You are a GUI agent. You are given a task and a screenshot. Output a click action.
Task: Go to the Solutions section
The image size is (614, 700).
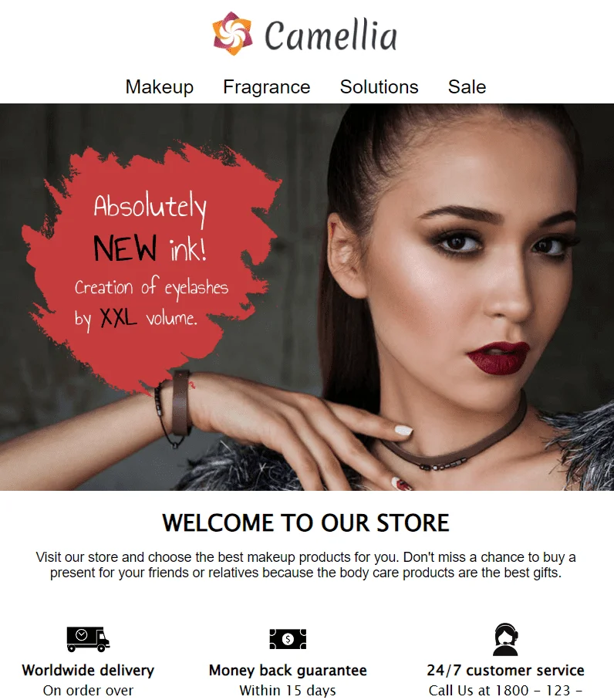pos(379,86)
